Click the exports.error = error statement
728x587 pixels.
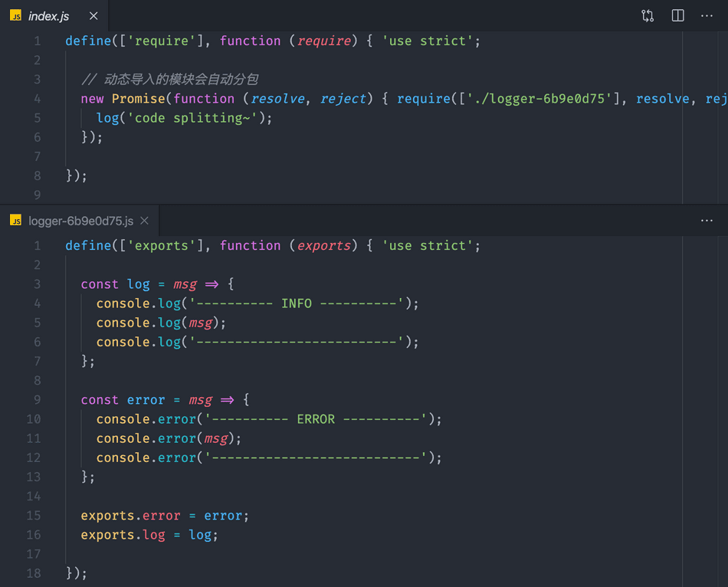click(x=165, y=516)
